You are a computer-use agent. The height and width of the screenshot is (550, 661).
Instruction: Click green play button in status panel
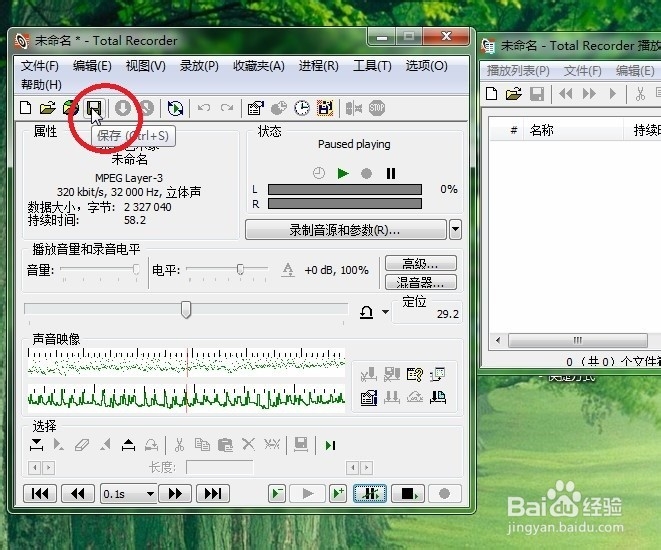click(343, 173)
